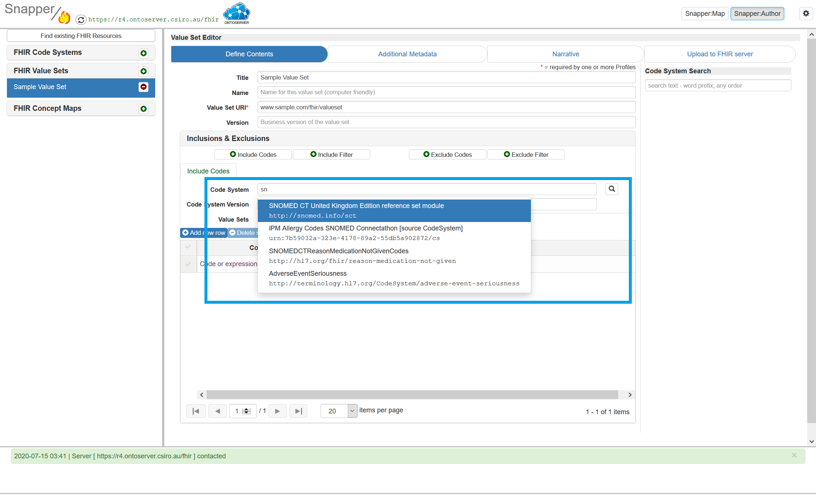Click the server URL link
816x504 pixels.
(x=154, y=20)
